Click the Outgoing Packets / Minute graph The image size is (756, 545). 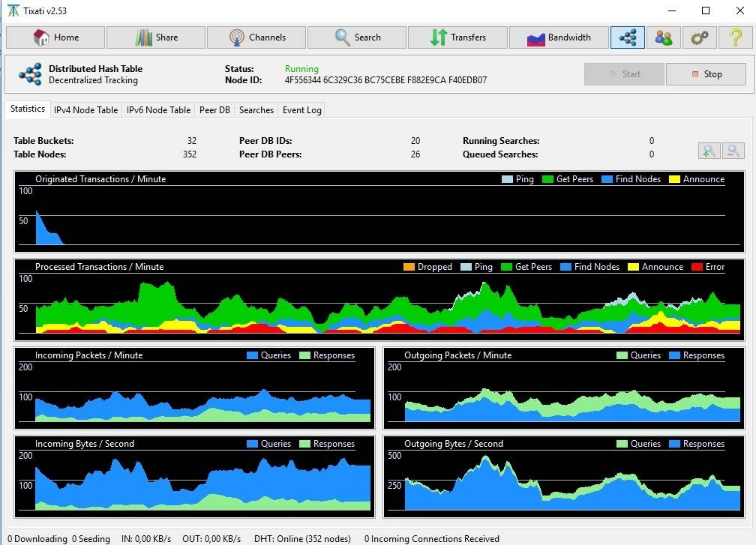(564, 388)
